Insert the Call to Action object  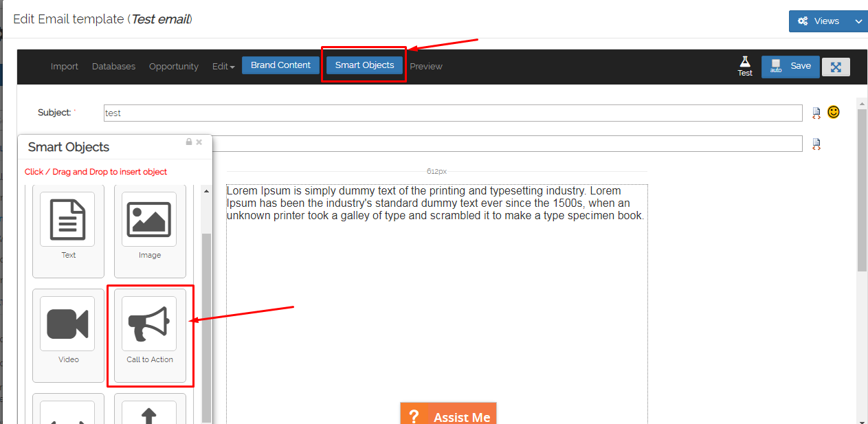point(149,335)
